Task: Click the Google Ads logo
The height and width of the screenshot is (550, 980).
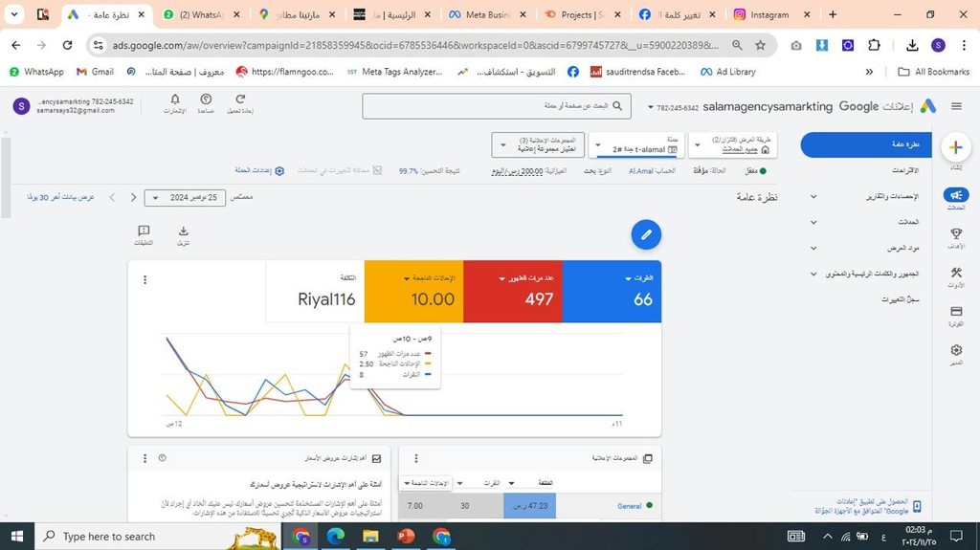Action: point(928,106)
